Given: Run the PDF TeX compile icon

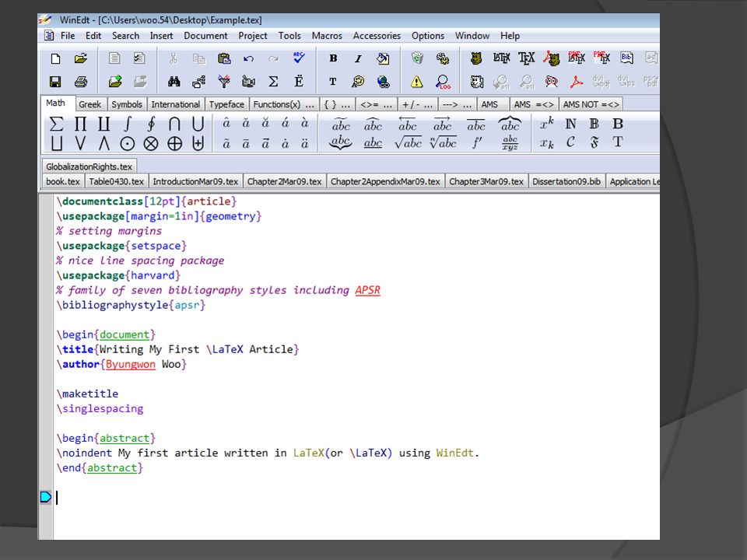Looking at the screenshot, I should click(x=601, y=58).
